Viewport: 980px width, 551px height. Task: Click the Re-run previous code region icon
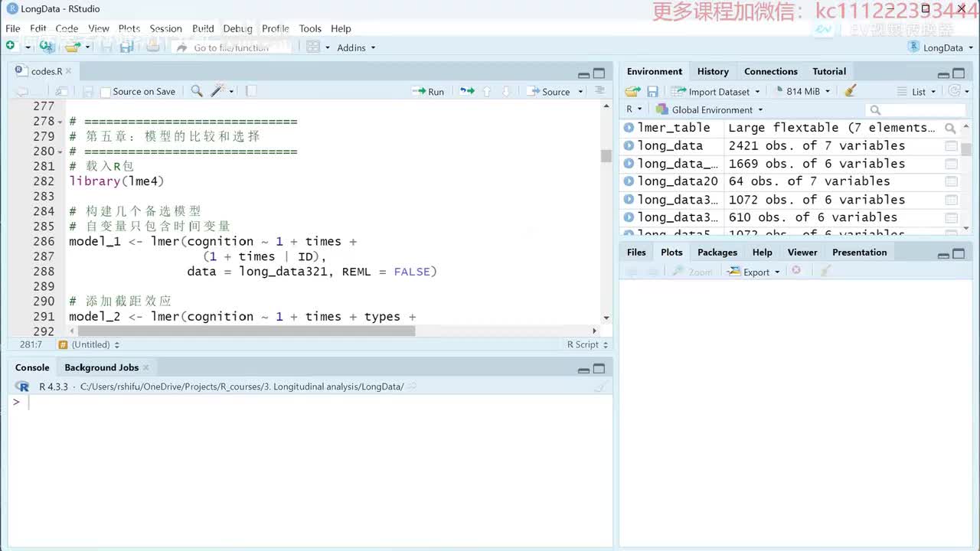[x=466, y=91]
